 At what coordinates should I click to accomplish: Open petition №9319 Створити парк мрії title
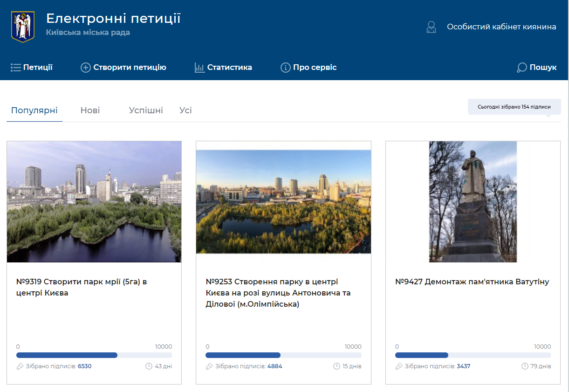click(x=82, y=287)
